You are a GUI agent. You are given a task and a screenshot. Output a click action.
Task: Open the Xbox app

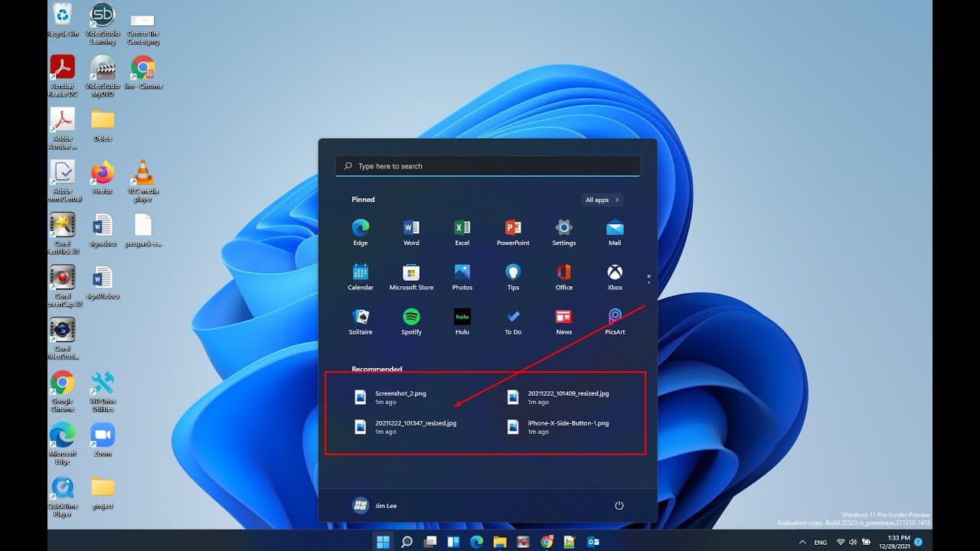click(615, 277)
